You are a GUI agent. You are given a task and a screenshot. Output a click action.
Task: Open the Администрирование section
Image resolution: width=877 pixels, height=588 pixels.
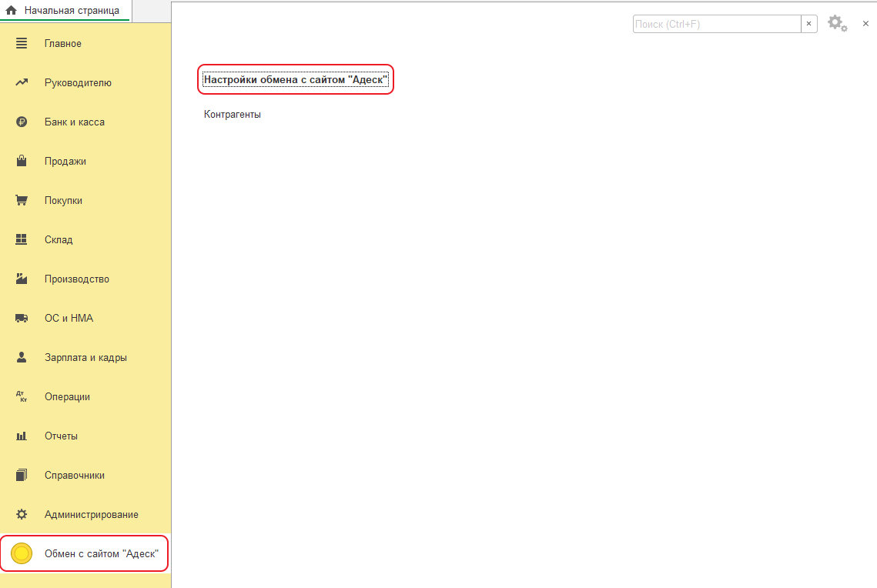tap(91, 514)
